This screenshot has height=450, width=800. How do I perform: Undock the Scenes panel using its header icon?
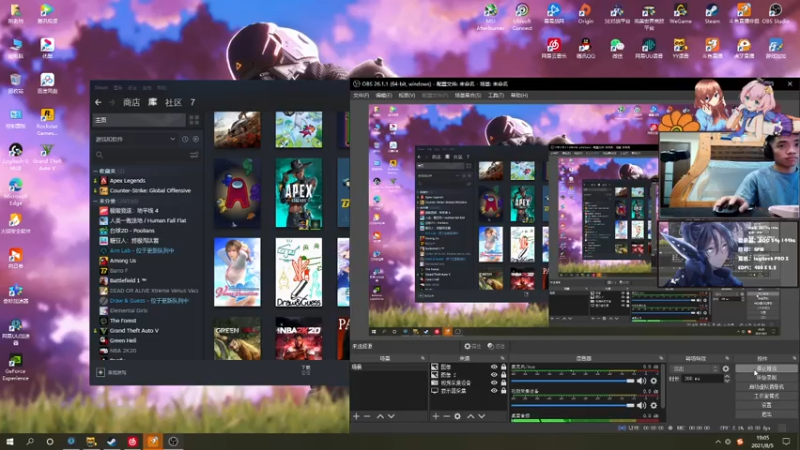pos(422,359)
